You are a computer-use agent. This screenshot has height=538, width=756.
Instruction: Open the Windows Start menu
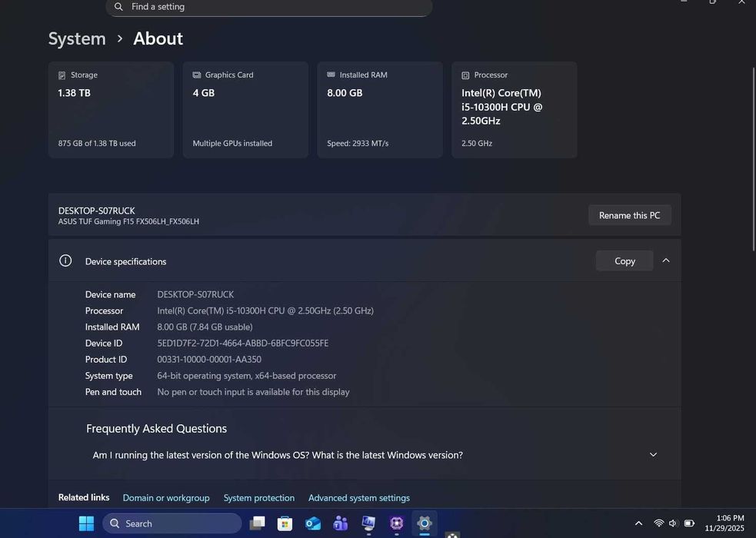pyautogui.click(x=86, y=523)
